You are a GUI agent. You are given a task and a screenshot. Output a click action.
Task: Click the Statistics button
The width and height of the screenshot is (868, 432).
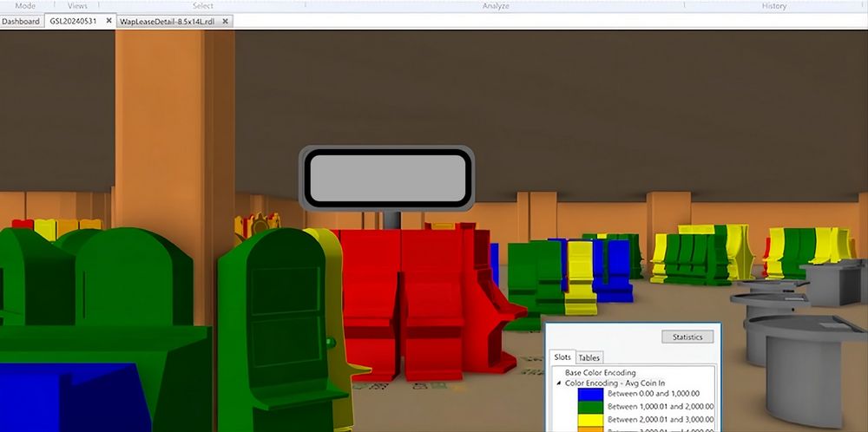click(x=687, y=337)
